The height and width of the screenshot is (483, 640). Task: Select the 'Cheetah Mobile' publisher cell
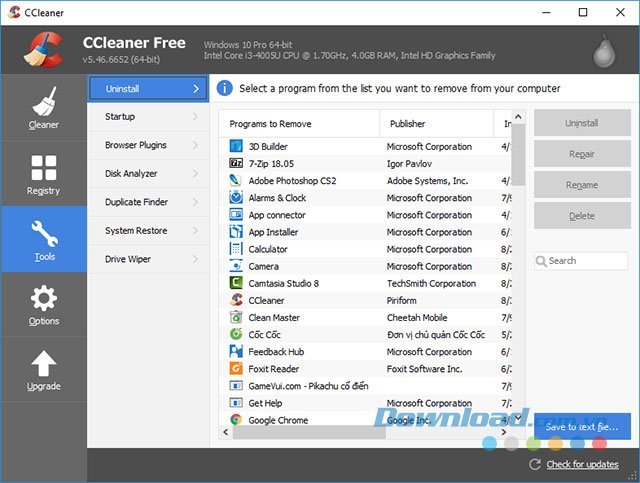point(417,318)
